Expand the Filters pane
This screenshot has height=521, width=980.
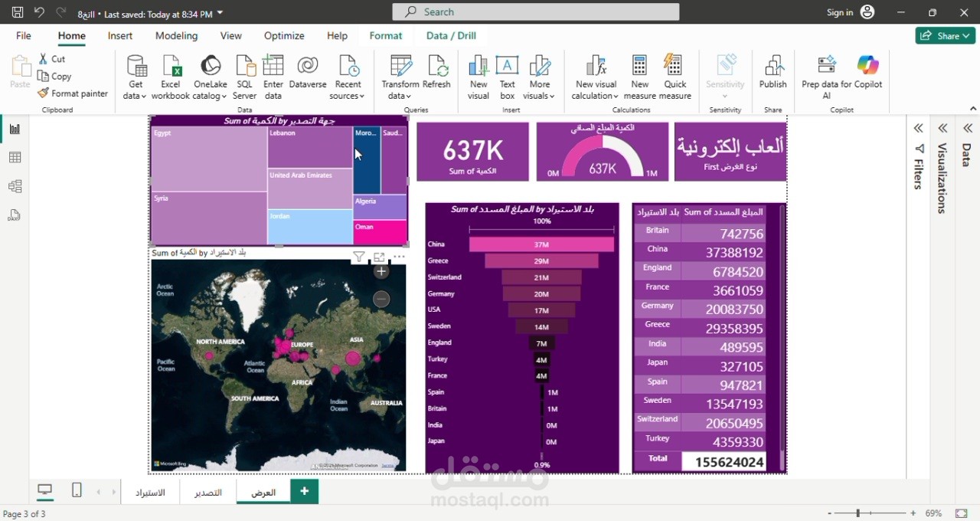(x=918, y=128)
